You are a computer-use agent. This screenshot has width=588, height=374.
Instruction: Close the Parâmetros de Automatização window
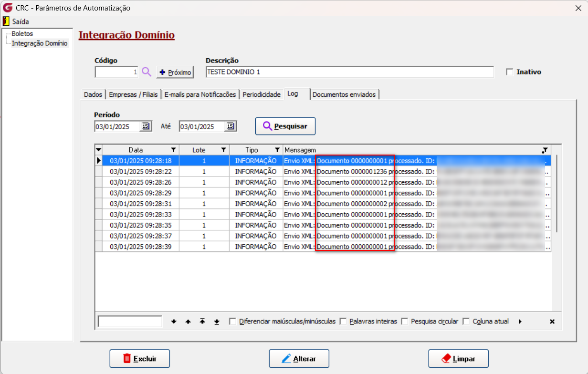(579, 8)
